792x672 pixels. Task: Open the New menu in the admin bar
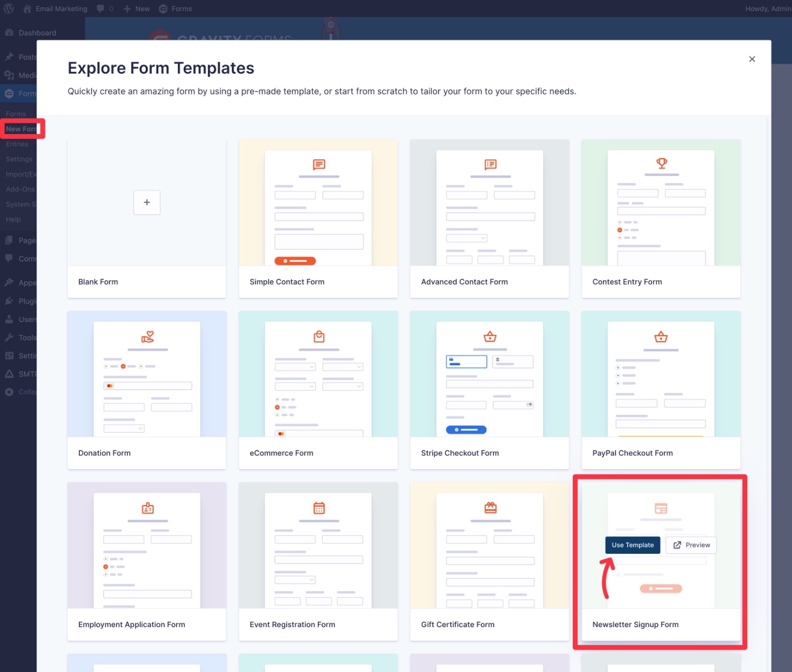coord(137,8)
